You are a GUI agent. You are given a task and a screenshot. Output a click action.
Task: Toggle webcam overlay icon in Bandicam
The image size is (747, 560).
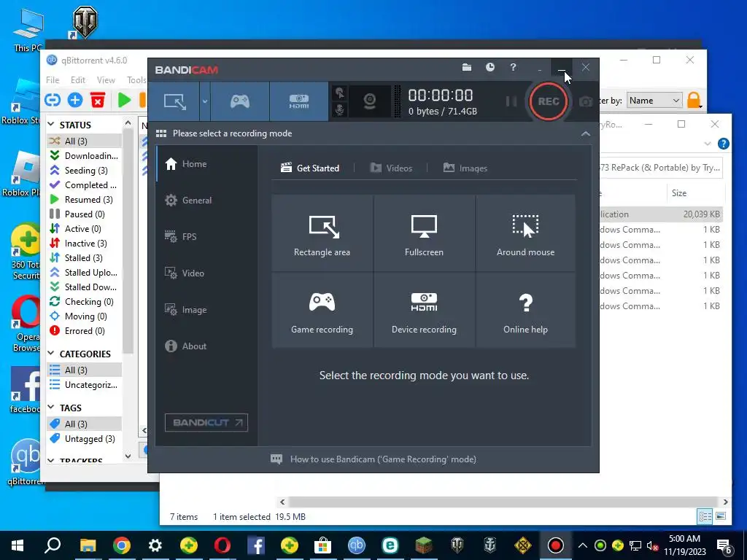tap(369, 101)
